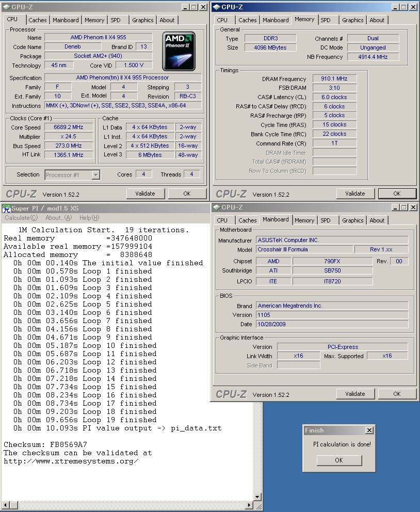Open the SPD tab in the Memory window
This screenshot has height=512, width=420.
coord(326,20)
